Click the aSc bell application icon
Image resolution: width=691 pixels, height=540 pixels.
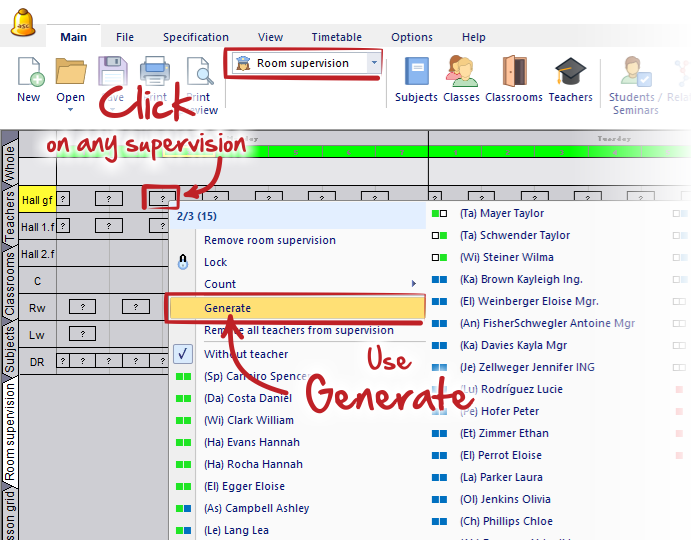(22, 22)
